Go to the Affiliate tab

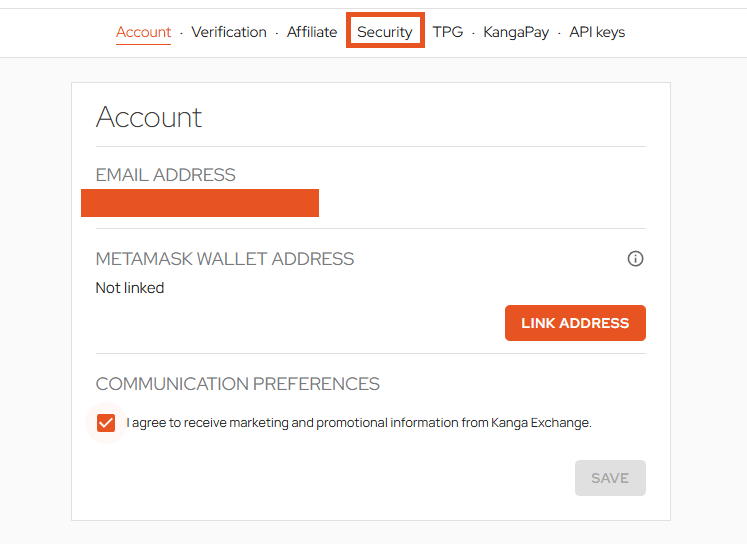tap(312, 32)
